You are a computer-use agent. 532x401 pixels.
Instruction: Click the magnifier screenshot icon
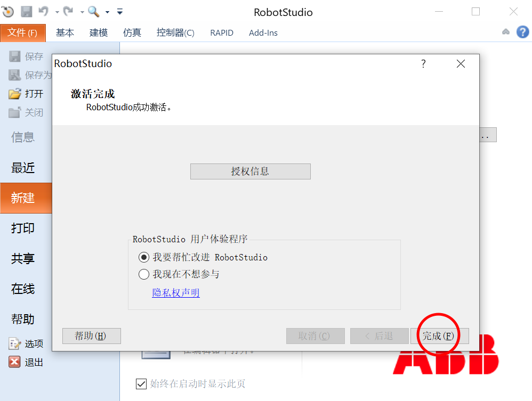(x=93, y=12)
